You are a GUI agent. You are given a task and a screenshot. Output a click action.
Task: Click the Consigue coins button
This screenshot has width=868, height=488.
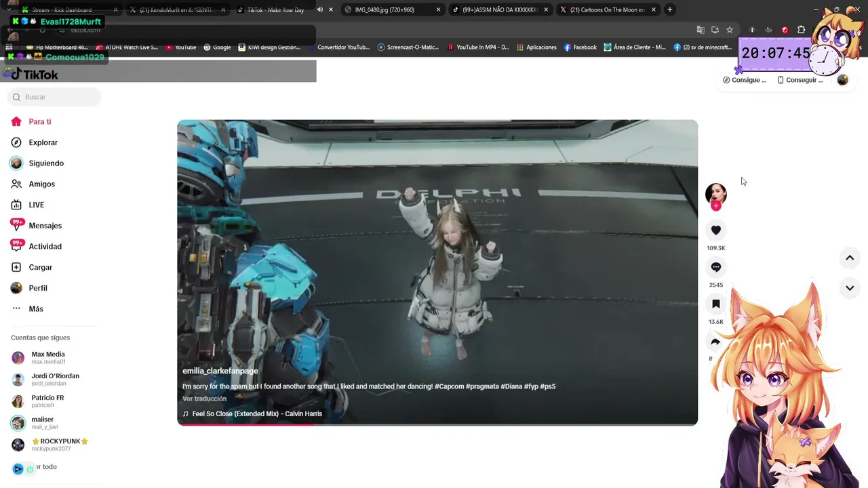(x=745, y=80)
